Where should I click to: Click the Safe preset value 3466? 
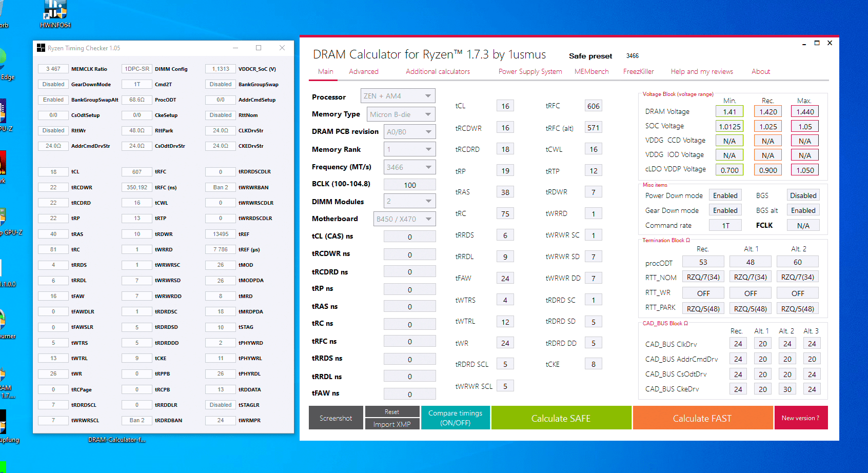pyautogui.click(x=633, y=56)
